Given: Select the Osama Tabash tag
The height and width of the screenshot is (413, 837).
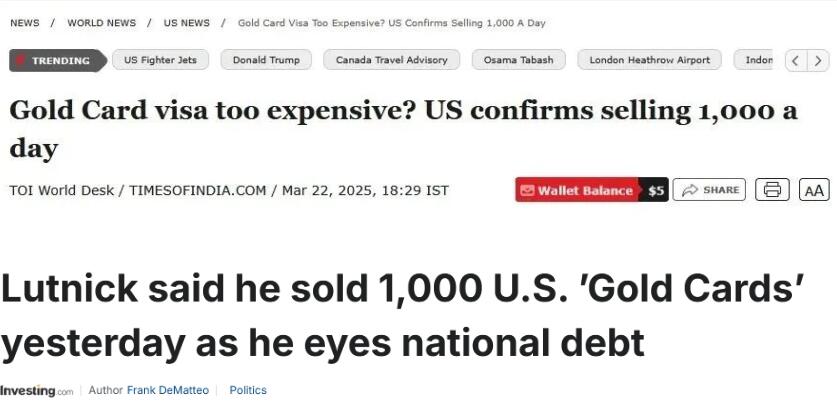Looking at the screenshot, I should 518,60.
